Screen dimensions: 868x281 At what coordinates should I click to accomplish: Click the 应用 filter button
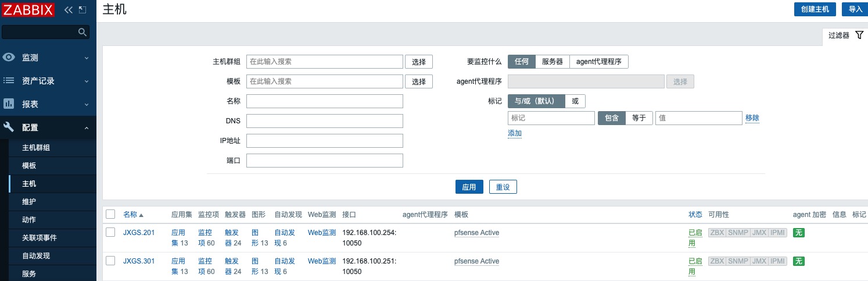point(469,187)
